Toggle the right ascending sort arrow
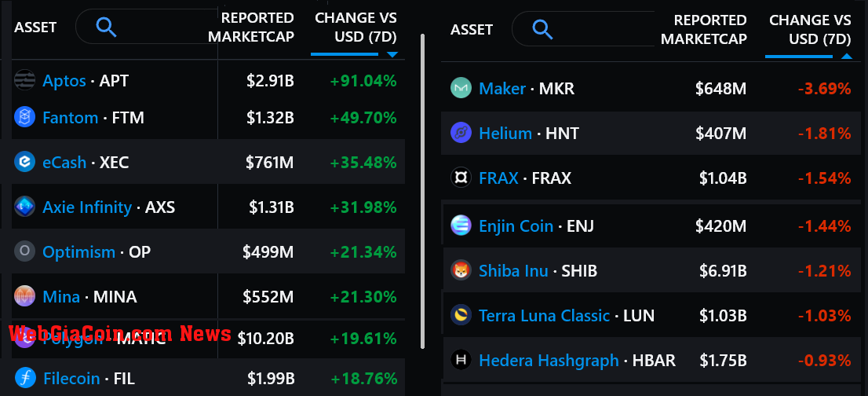868x396 pixels. click(847, 57)
